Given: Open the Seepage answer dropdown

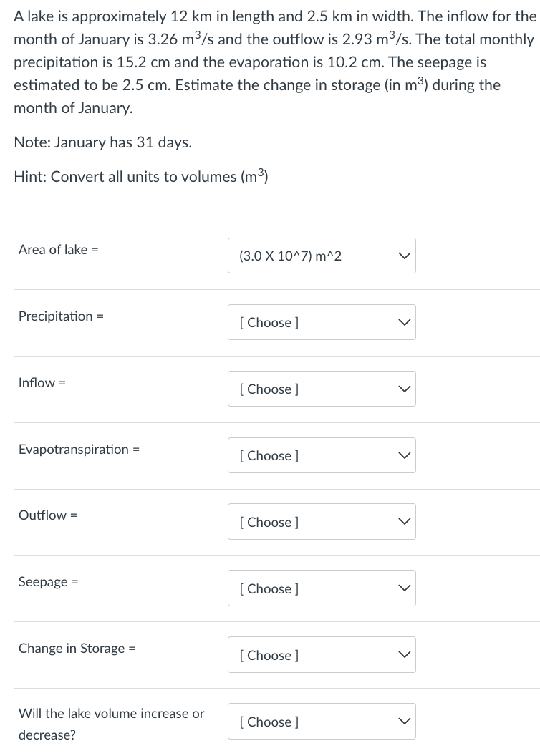Looking at the screenshot, I should point(321,588).
